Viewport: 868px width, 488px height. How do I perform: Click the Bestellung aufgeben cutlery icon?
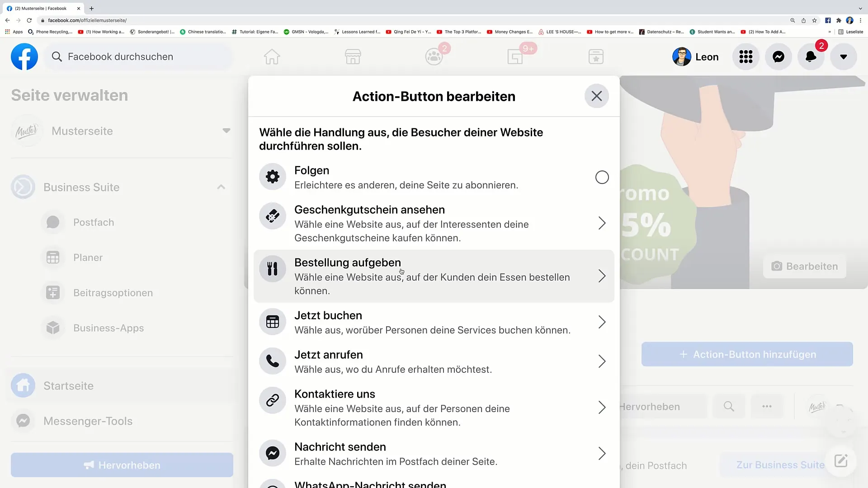pos(272,268)
